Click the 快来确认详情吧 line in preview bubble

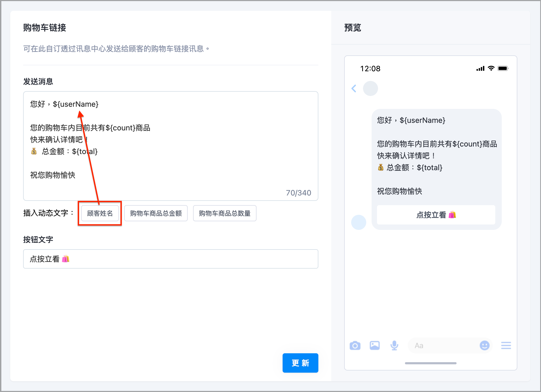tap(406, 156)
